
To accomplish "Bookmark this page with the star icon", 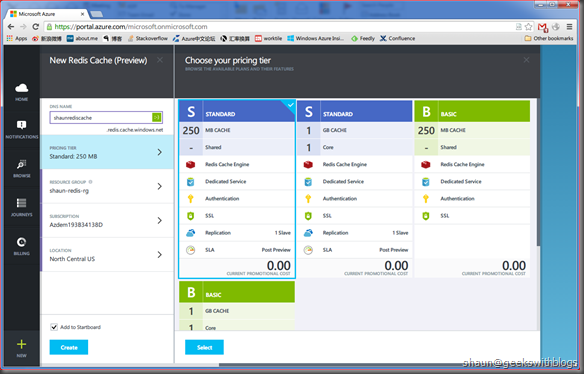I will (x=529, y=26).
